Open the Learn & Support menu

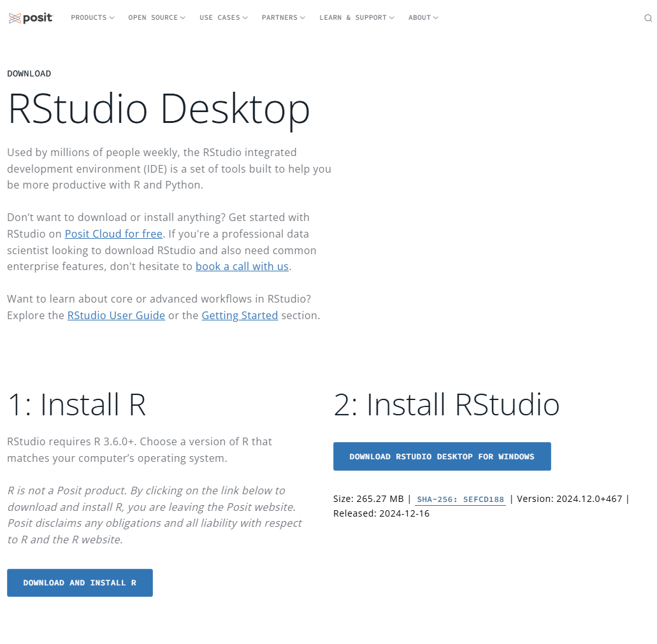pyautogui.click(x=352, y=18)
